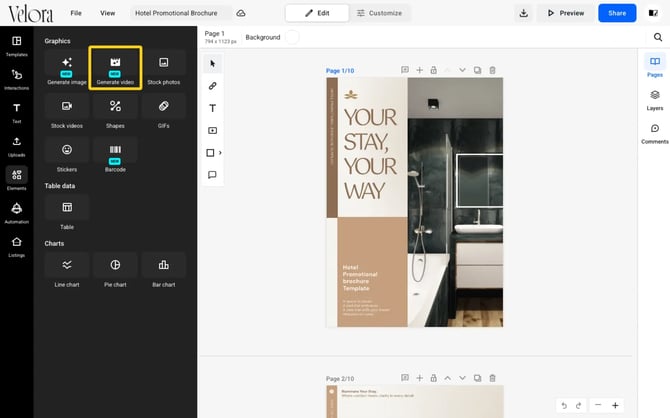Screen dimensions: 670x418
Task: Insert a Pie chart
Action: (115, 271)
